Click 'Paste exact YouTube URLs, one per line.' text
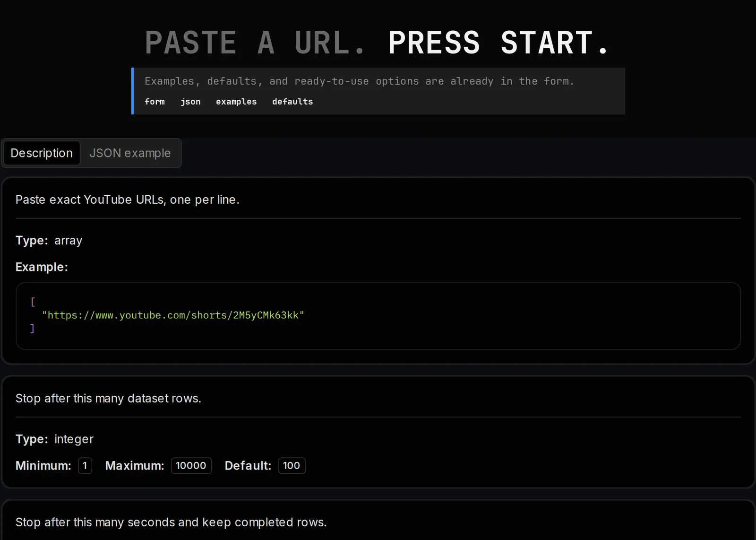Image resolution: width=756 pixels, height=540 pixels. pyautogui.click(x=128, y=200)
